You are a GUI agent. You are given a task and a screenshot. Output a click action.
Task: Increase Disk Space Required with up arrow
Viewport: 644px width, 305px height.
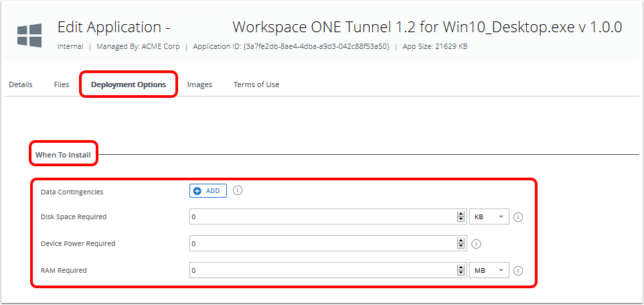point(461,214)
